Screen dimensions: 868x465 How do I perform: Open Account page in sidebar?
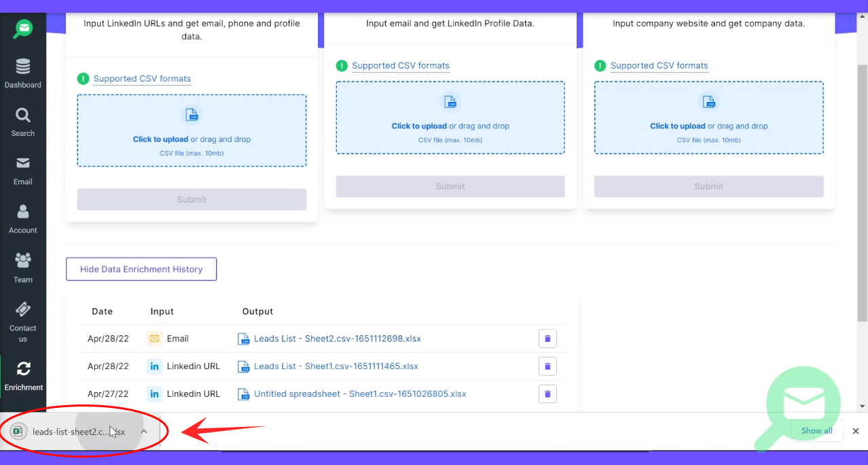(x=23, y=219)
